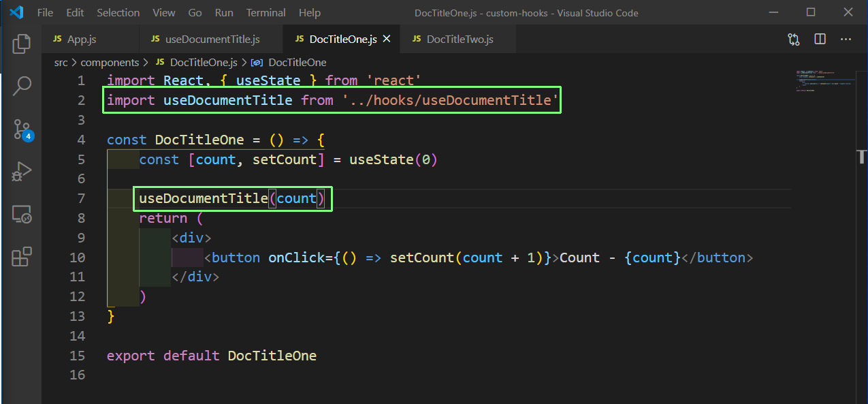Open Source Control view with 4 badge

(22, 129)
